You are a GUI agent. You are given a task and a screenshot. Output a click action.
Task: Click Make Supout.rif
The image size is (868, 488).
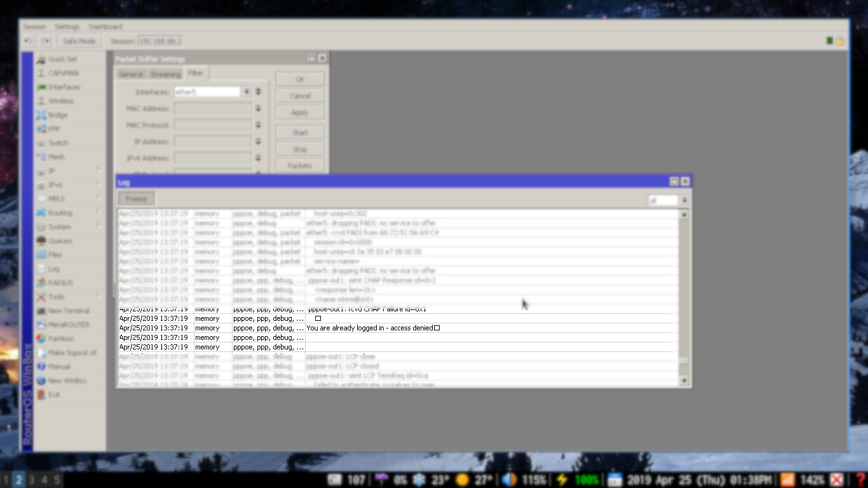coord(72,353)
